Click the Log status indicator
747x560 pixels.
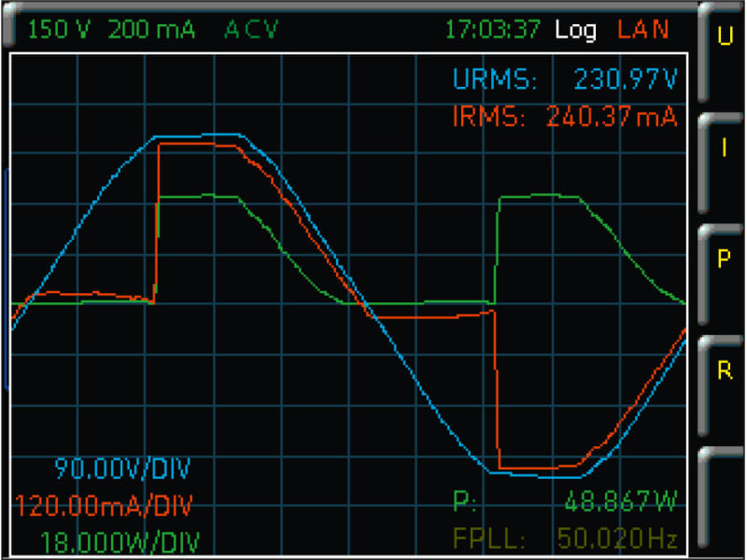[575, 31]
